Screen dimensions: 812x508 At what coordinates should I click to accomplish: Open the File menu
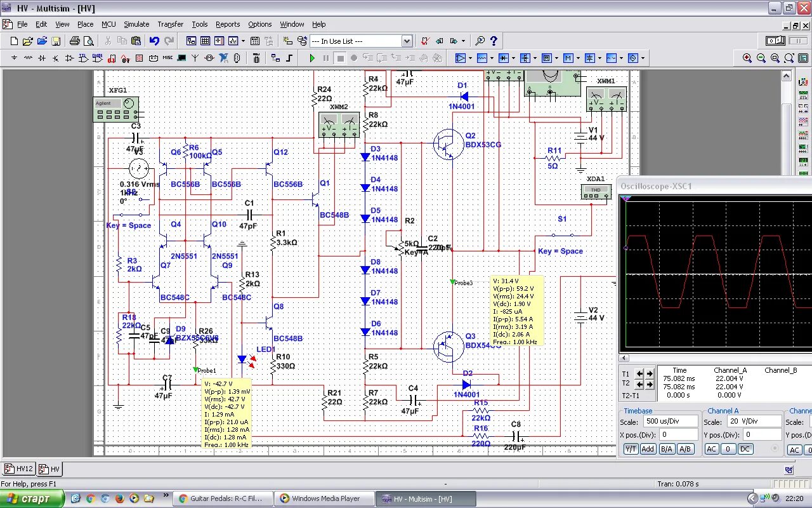pyautogui.click(x=22, y=24)
